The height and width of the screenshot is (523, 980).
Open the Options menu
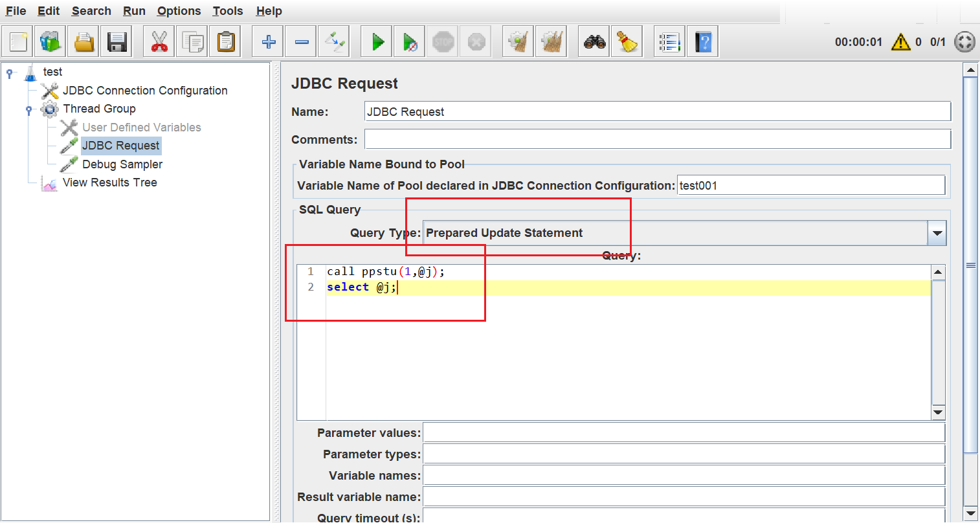click(179, 11)
